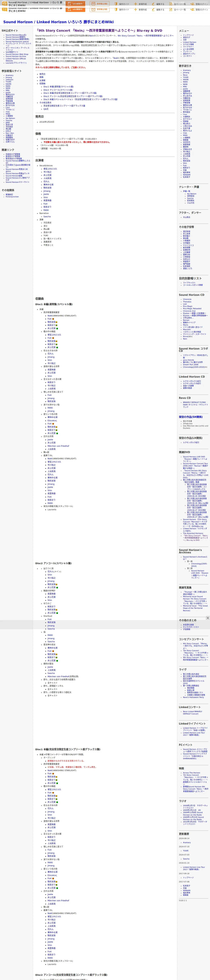This screenshot has width=210, height=980.
Task: Open コール＆レスポンス実績 link
Action: [193, 285]
